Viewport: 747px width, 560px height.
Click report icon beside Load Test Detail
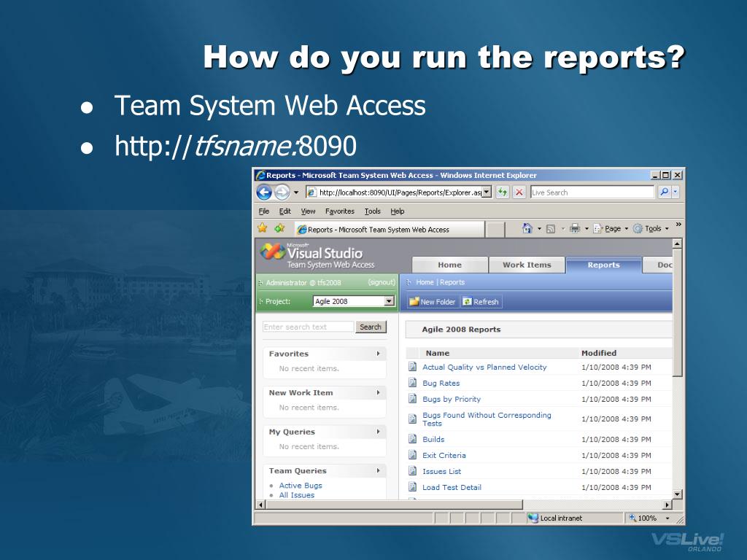pos(413,486)
